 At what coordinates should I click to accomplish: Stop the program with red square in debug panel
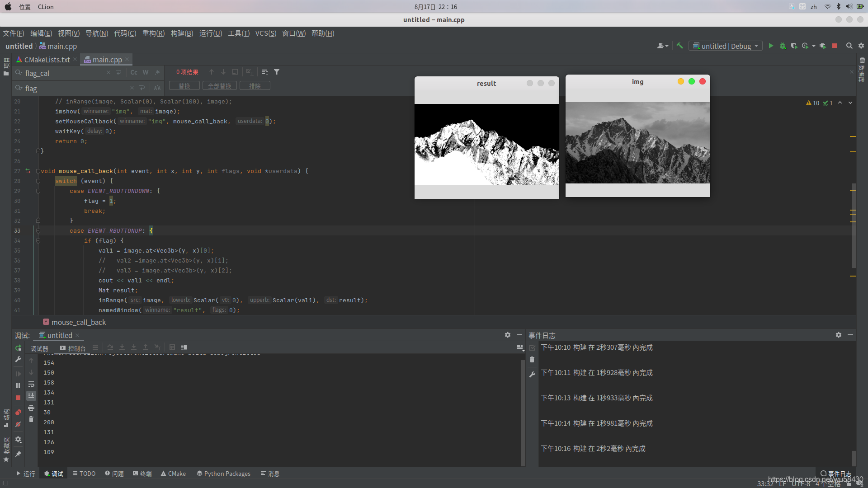(x=18, y=398)
